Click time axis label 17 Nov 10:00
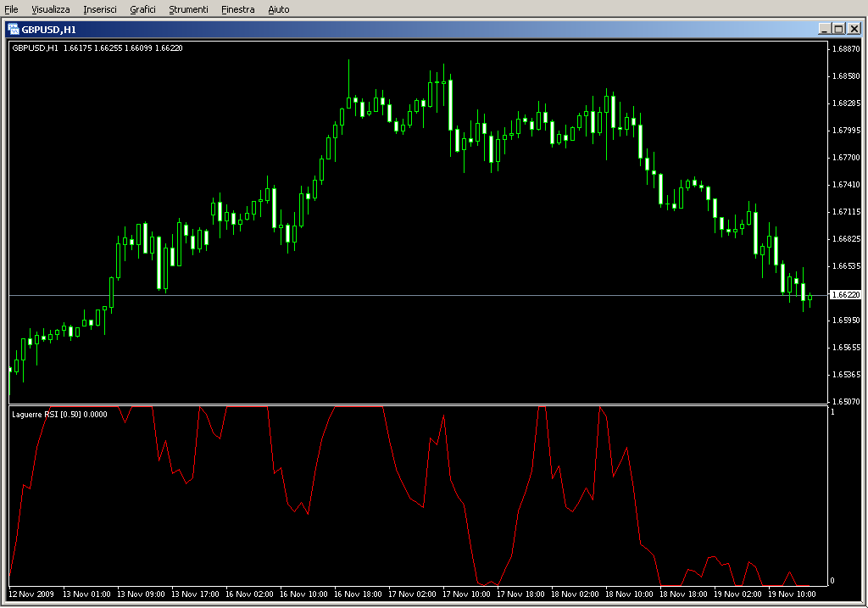This screenshot has height=608, width=868. (x=466, y=594)
